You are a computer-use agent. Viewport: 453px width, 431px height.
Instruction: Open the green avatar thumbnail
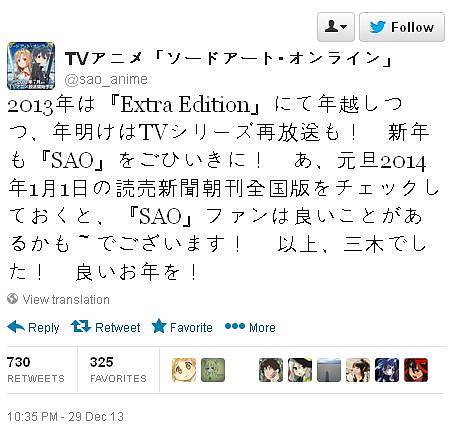tap(213, 370)
